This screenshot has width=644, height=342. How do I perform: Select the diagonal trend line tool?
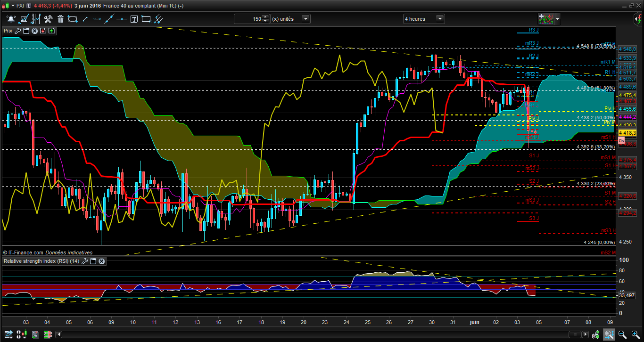click(x=109, y=19)
